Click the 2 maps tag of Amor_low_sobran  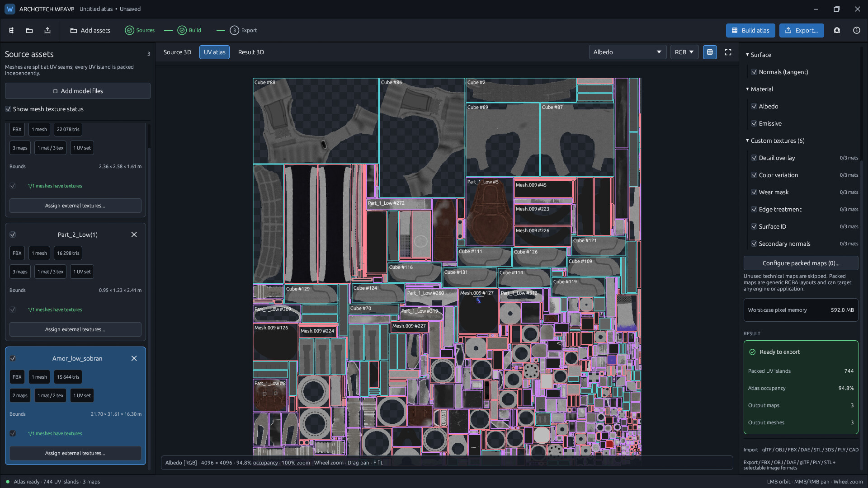tap(20, 395)
